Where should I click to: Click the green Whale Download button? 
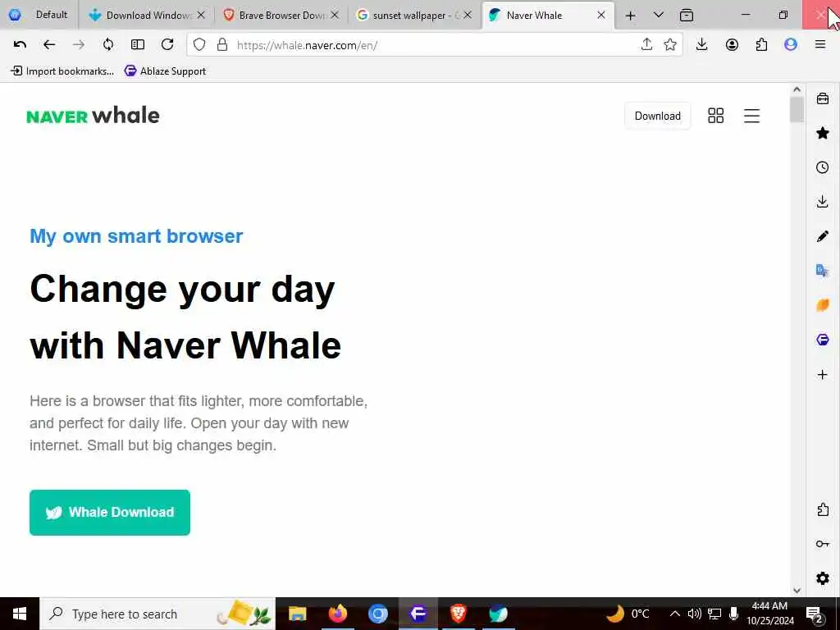click(110, 513)
